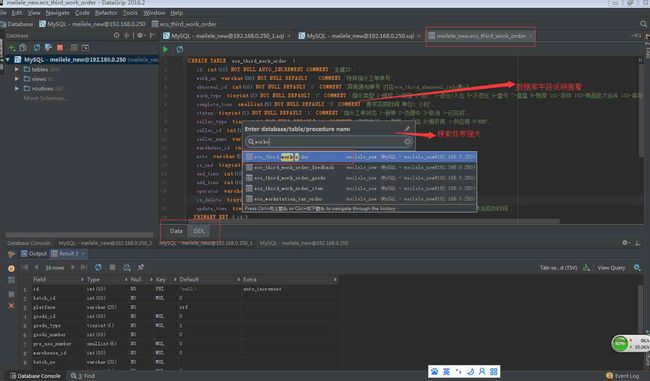This screenshot has height=381, width=650.
Task: Add new data source with plus icon
Action: pyautogui.click(x=12, y=48)
